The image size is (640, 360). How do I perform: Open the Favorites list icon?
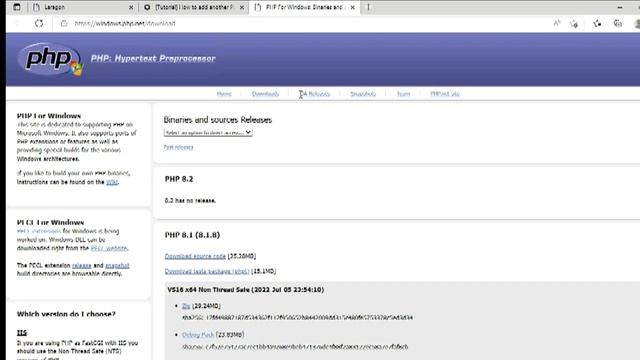click(597, 24)
